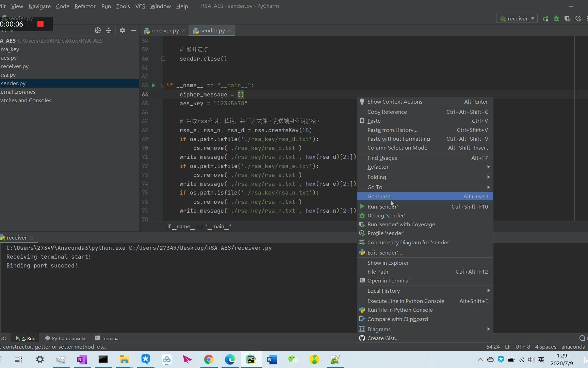This screenshot has height=368, width=588.
Task: Collapse all with Project panel icon
Action: pyautogui.click(x=109, y=30)
